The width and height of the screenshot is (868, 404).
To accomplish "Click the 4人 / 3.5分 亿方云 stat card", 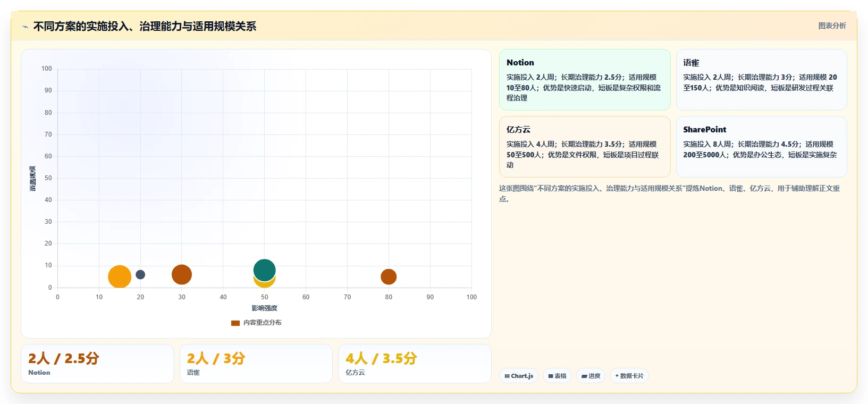I will coord(415,364).
